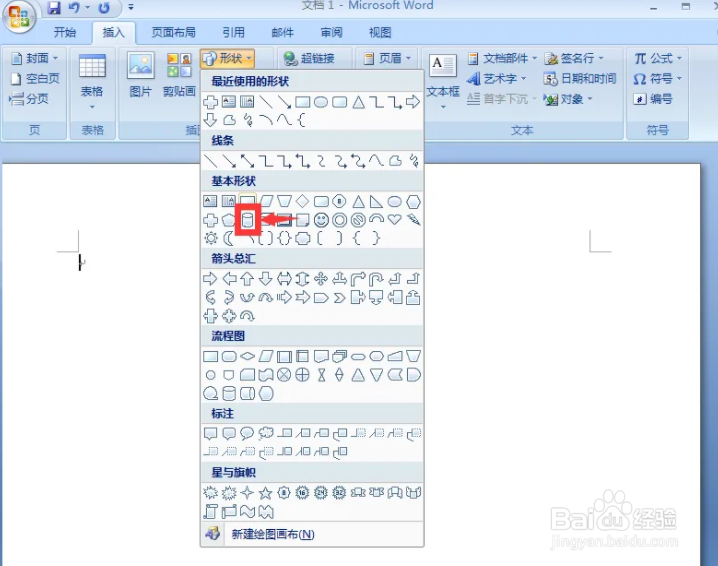Image resolution: width=718 pixels, height=566 pixels.
Task: Select the 5-point star shape
Action: pos(266,493)
